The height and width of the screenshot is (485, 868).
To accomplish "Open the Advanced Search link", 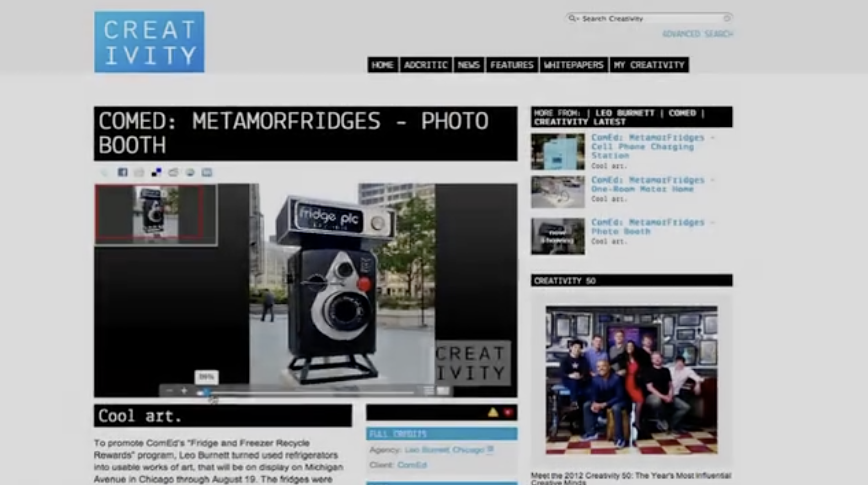I will (x=697, y=34).
